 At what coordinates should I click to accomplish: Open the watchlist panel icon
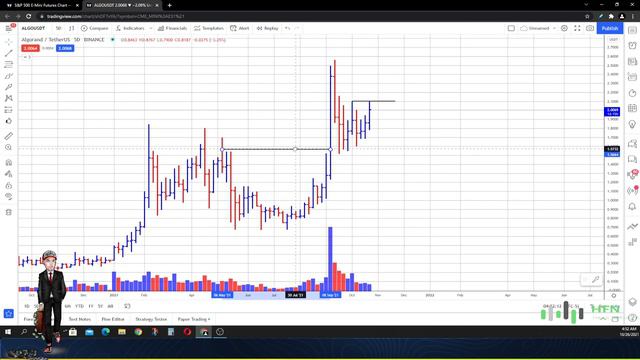click(x=632, y=30)
